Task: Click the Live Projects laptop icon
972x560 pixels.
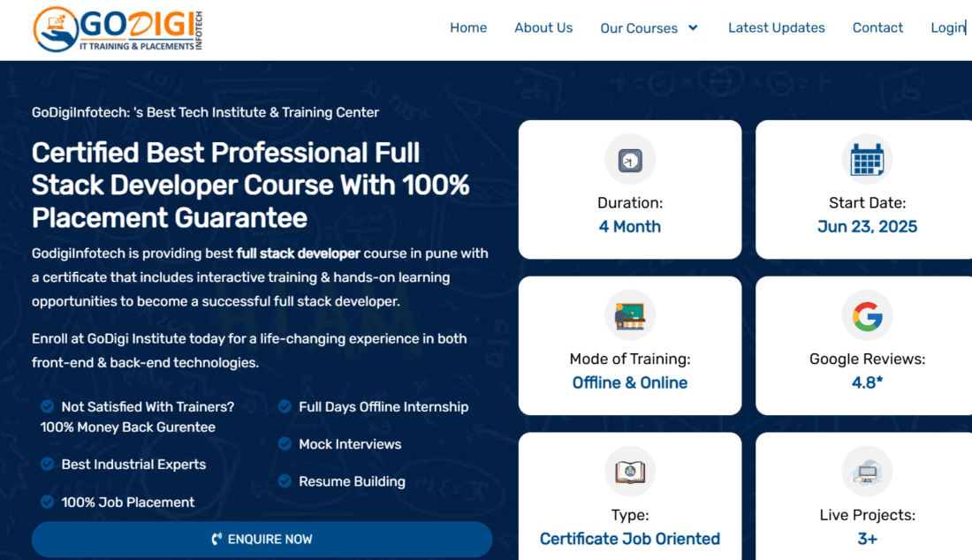Action: point(867,472)
